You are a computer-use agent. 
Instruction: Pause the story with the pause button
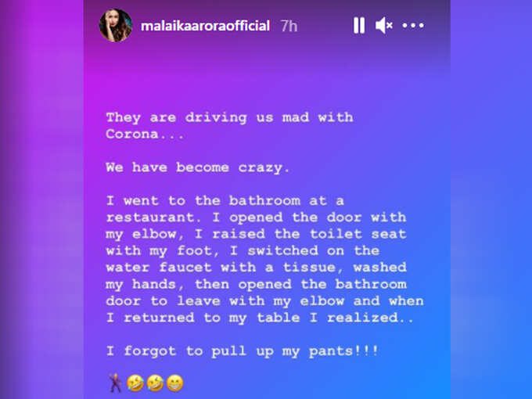click(x=359, y=26)
